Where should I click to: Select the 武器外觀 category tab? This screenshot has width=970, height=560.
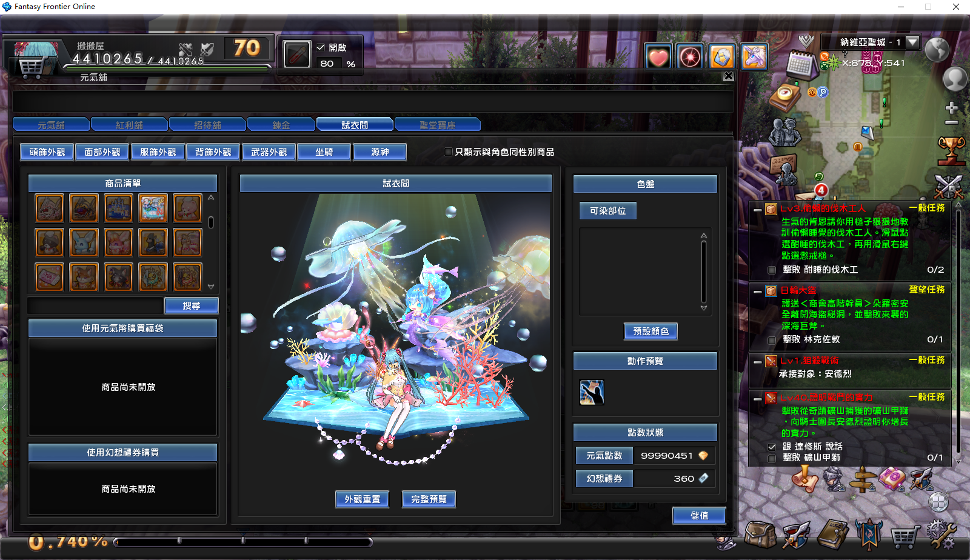pos(269,152)
